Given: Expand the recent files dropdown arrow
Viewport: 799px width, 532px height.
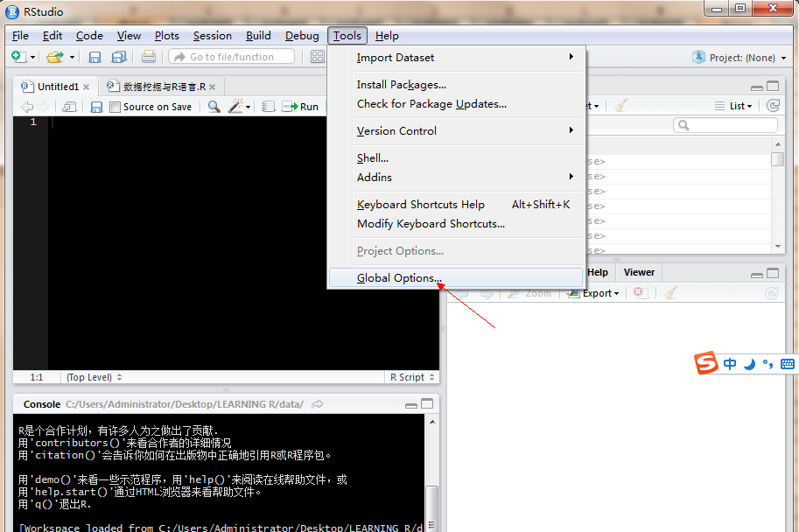Looking at the screenshot, I should (72, 57).
